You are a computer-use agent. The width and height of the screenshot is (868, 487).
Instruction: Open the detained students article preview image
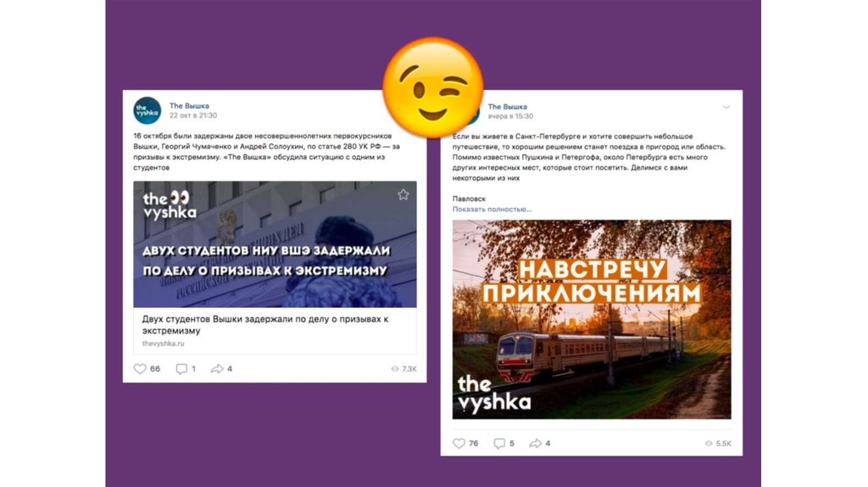point(275,244)
